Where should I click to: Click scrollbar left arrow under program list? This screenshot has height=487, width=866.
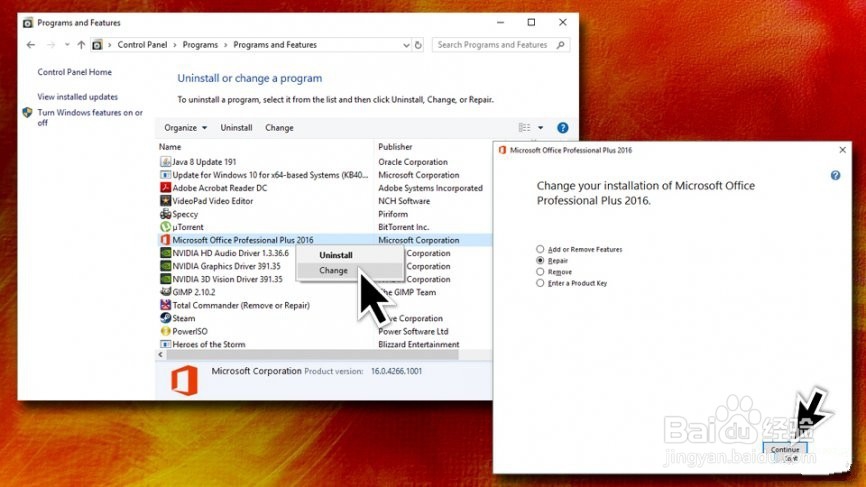tap(161, 354)
